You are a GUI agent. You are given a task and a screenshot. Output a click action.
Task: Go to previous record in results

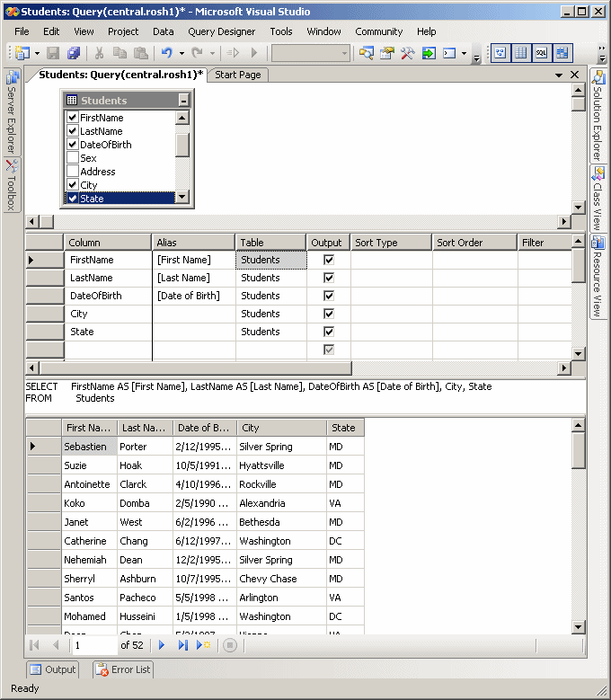pyautogui.click(x=56, y=645)
